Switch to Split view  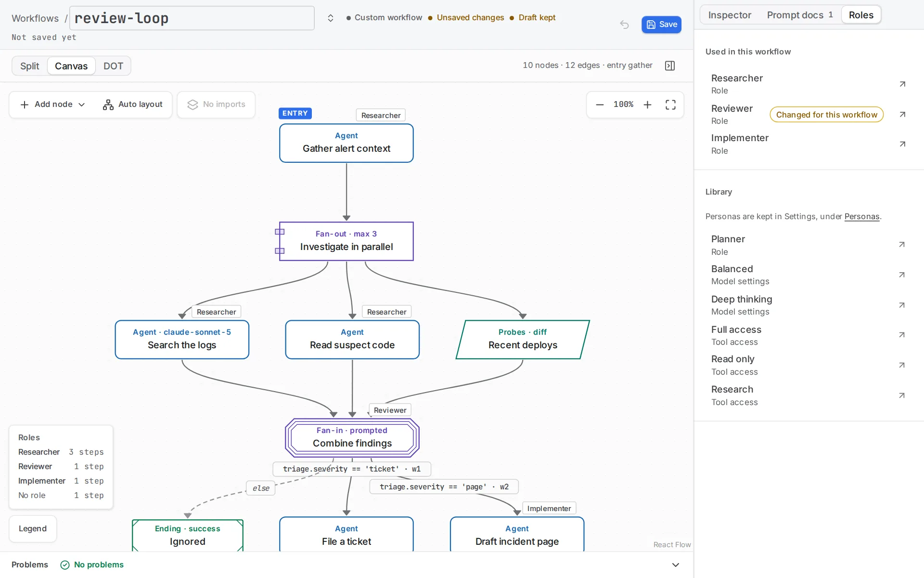pos(30,66)
